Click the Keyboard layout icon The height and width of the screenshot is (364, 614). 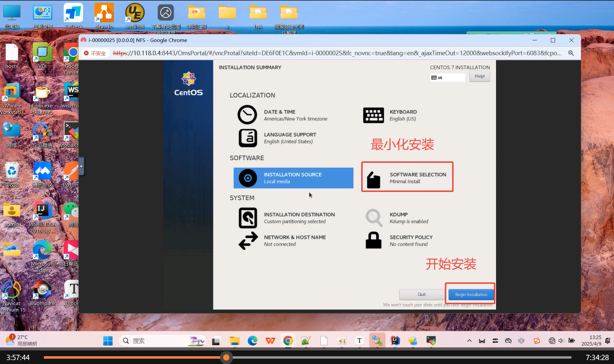tap(373, 115)
